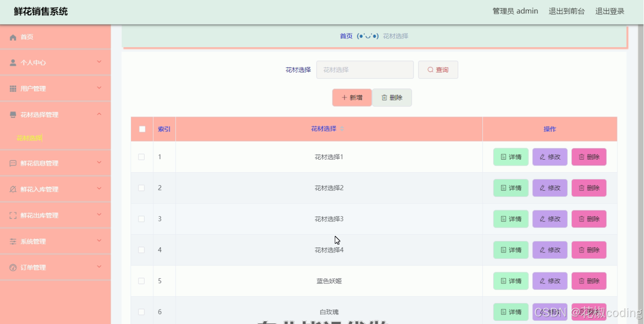This screenshot has height=324, width=644.
Task: Click the document icon in 花材选择1 详情
Action: (503, 157)
